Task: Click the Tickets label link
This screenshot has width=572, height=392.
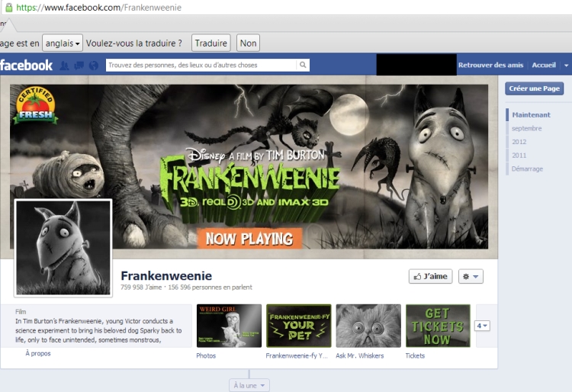Action: [415, 355]
